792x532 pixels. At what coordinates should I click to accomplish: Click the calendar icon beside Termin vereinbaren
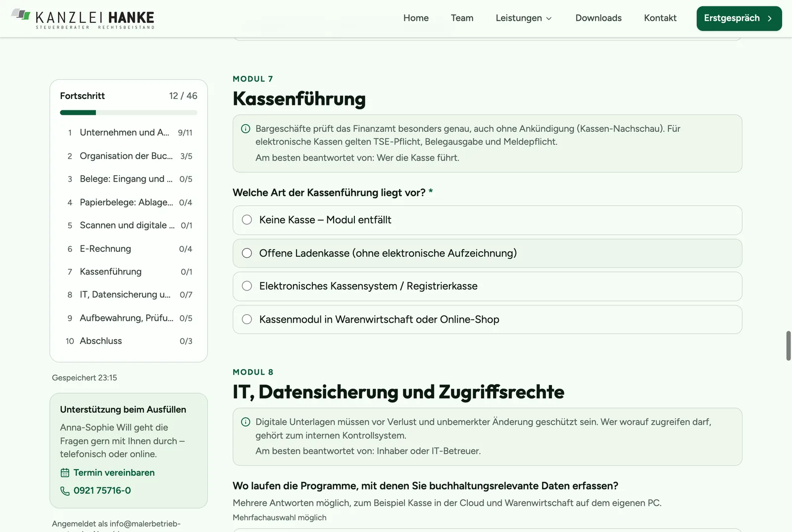point(65,473)
